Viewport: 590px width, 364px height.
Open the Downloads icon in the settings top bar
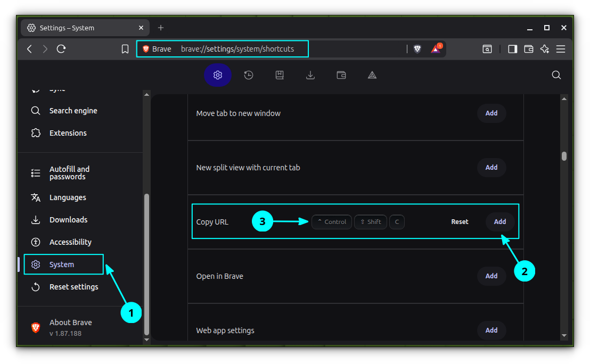[310, 75]
